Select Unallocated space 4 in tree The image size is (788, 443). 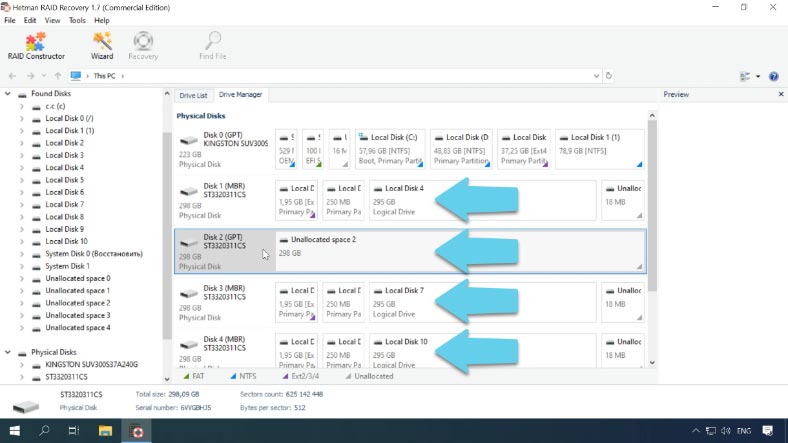78,327
